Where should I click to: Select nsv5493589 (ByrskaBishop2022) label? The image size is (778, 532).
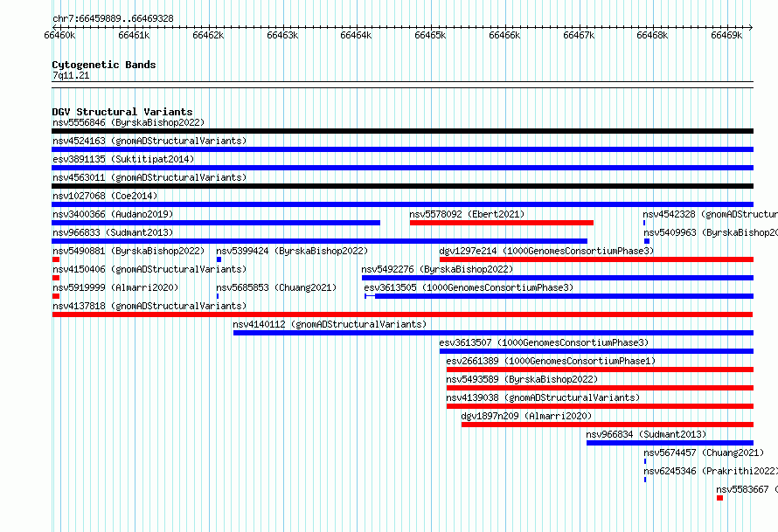(x=522, y=379)
